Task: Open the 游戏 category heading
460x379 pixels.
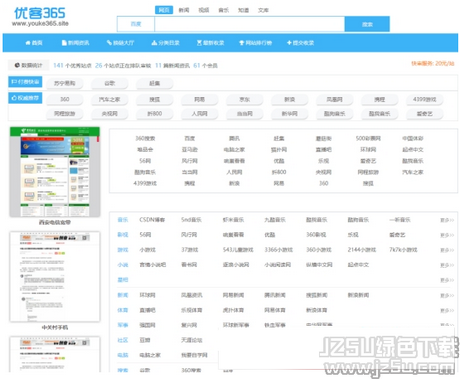Action: coord(123,250)
